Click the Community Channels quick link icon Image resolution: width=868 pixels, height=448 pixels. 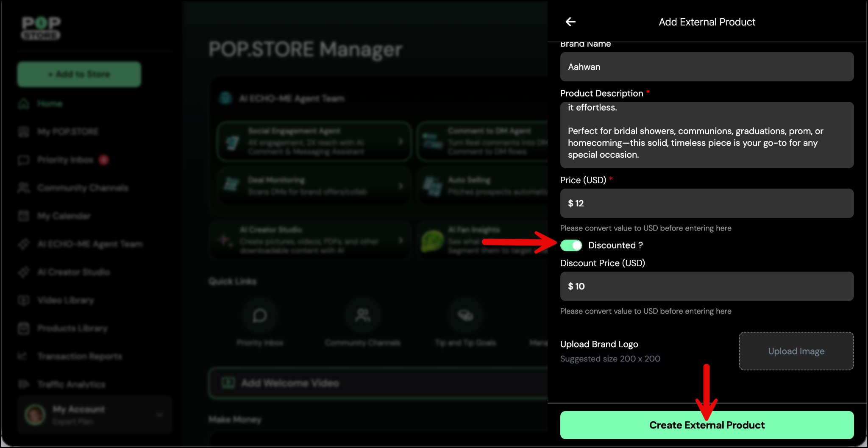[x=363, y=316]
